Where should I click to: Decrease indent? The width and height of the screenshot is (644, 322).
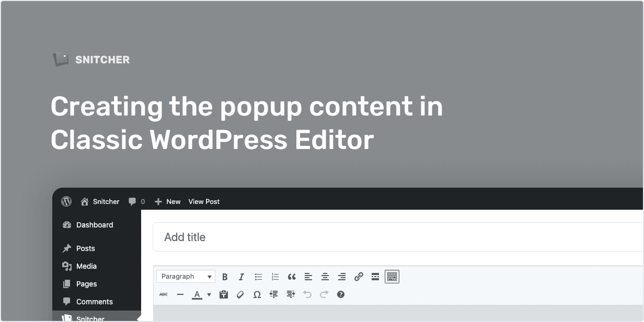tap(274, 294)
